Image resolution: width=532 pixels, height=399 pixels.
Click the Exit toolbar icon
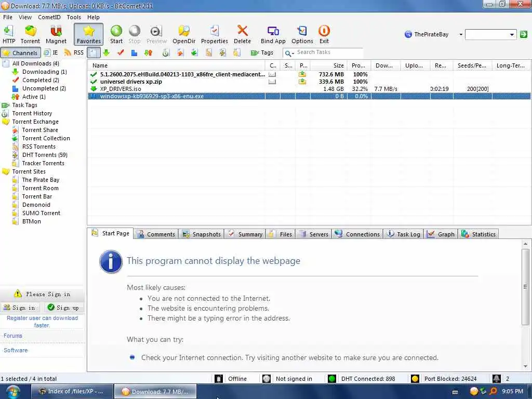324,34
